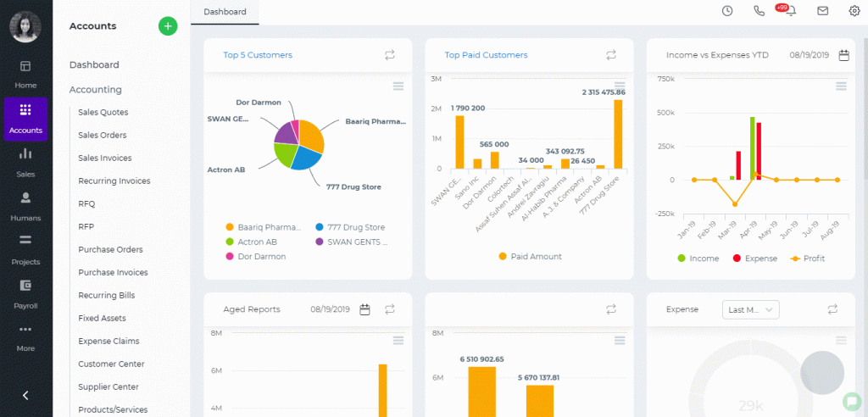Open the clock history icon
The height and width of the screenshot is (417, 868).
(x=726, y=10)
